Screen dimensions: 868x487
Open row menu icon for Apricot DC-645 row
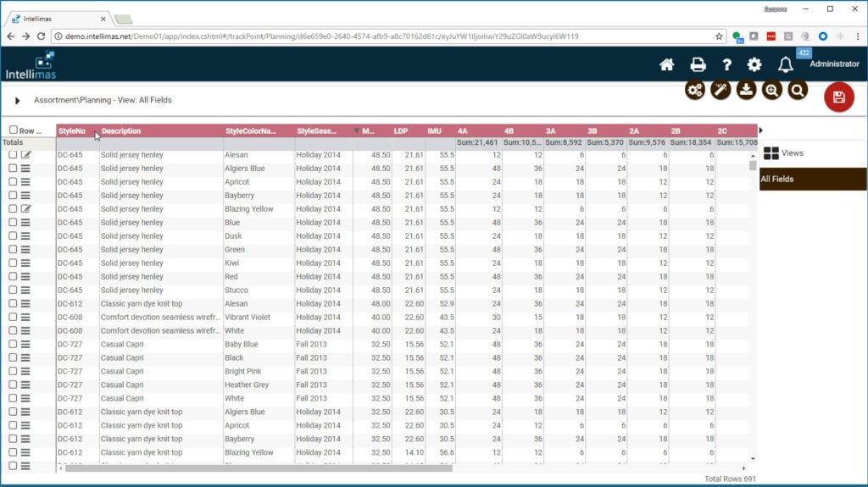[x=25, y=181]
